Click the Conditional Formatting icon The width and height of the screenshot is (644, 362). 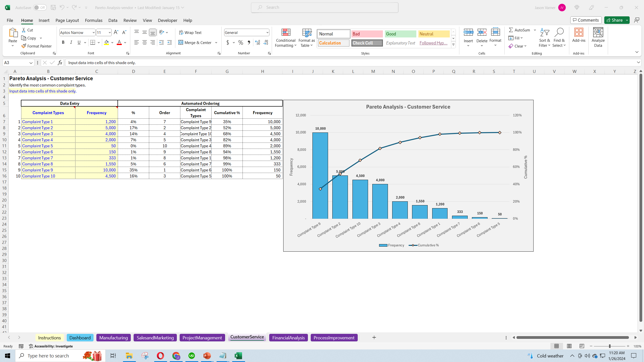tap(286, 33)
